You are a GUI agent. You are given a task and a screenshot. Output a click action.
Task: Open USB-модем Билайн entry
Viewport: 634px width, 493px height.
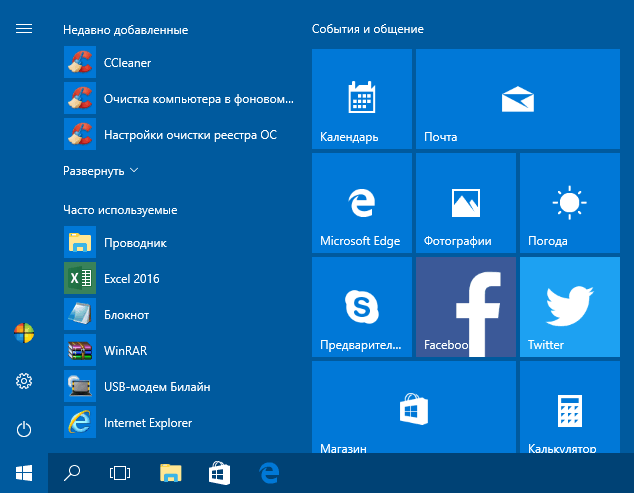(157, 387)
